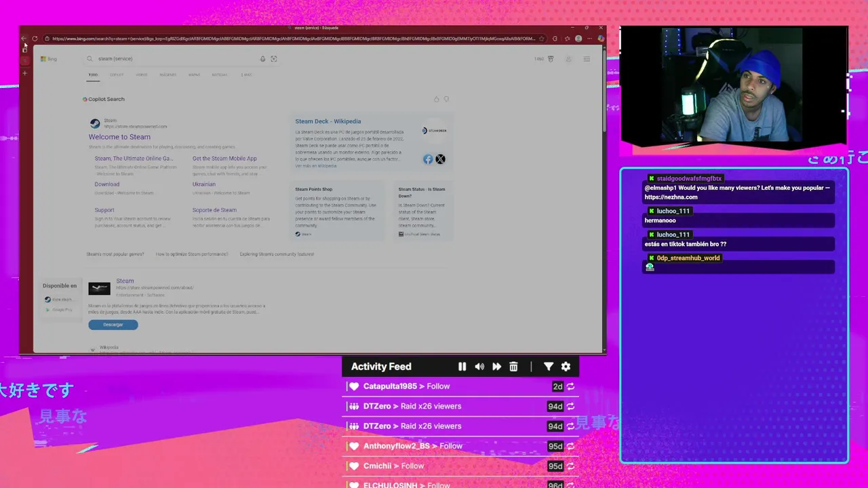Viewport: 868px width, 488px height.
Task: Select the Cmichii Follow entry
Action: click(461, 466)
